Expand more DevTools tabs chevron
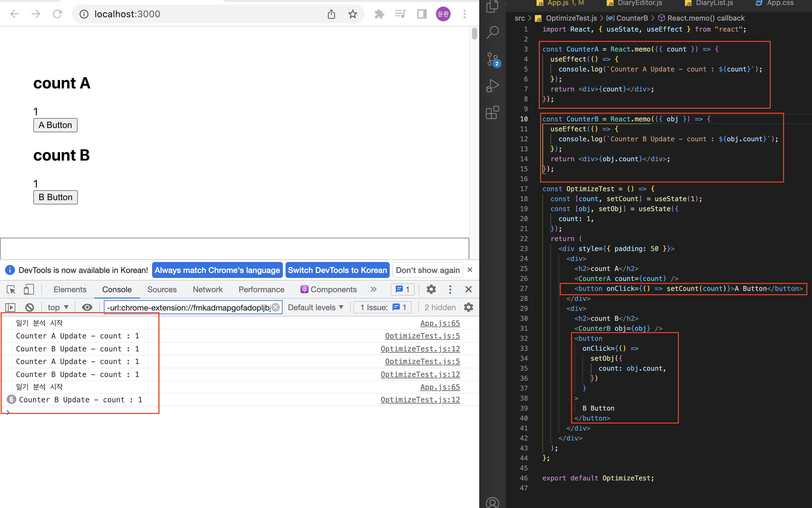 click(x=373, y=289)
